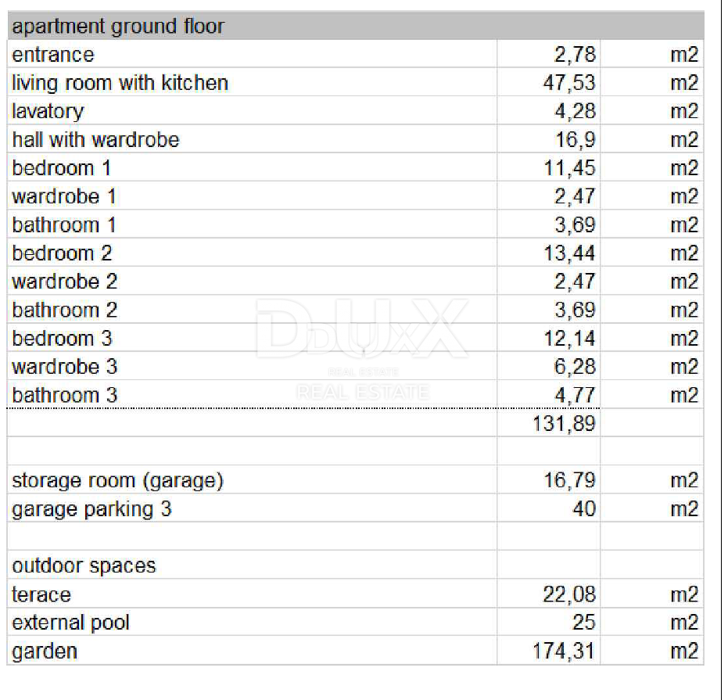
Task: Click the 'bathroom 3' label cell
Action: 64,395
